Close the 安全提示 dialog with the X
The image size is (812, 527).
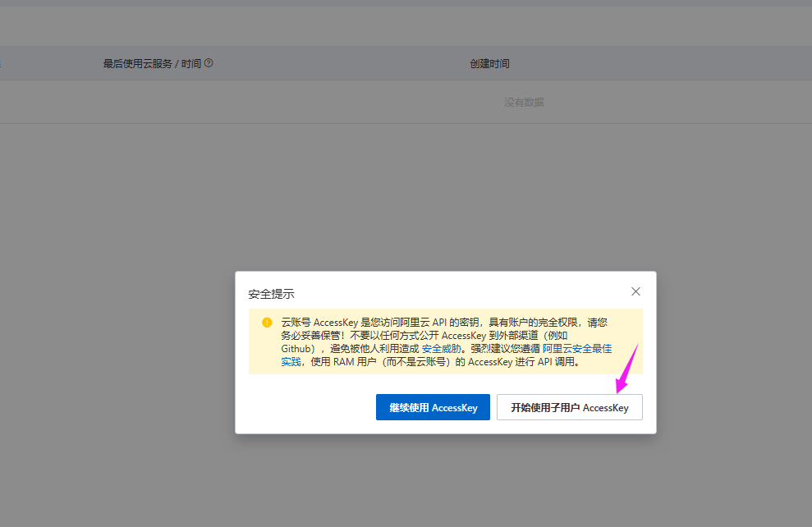click(635, 291)
